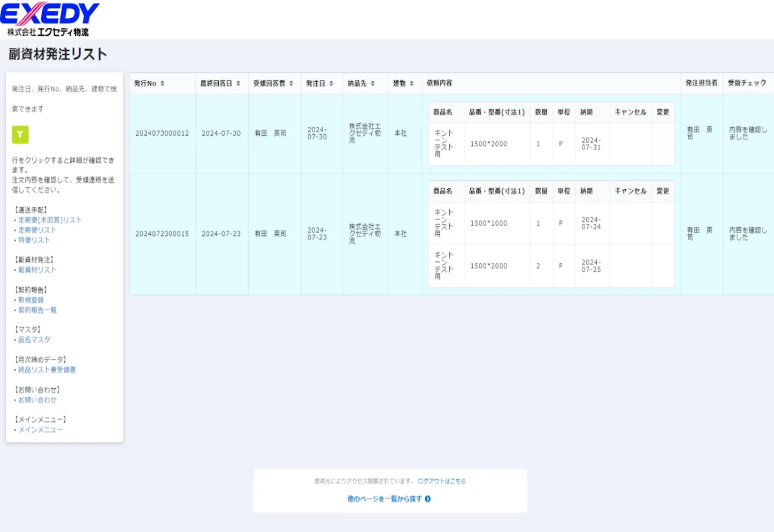Click arrow icon beside 他のページを一覧から探す

(427, 499)
